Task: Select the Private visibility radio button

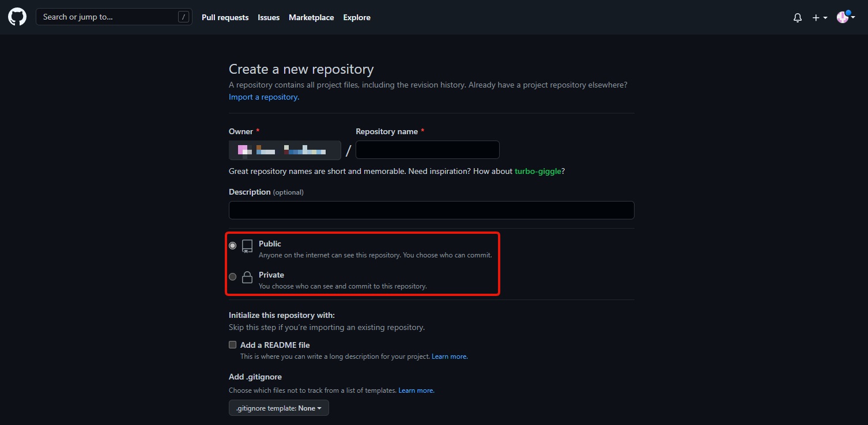Action: click(x=233, y=277)
